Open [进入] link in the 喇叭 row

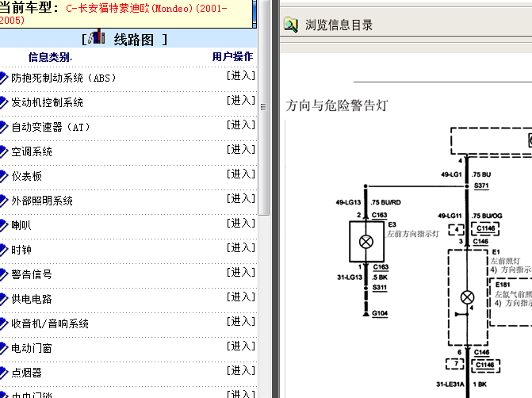pos(241,223)
